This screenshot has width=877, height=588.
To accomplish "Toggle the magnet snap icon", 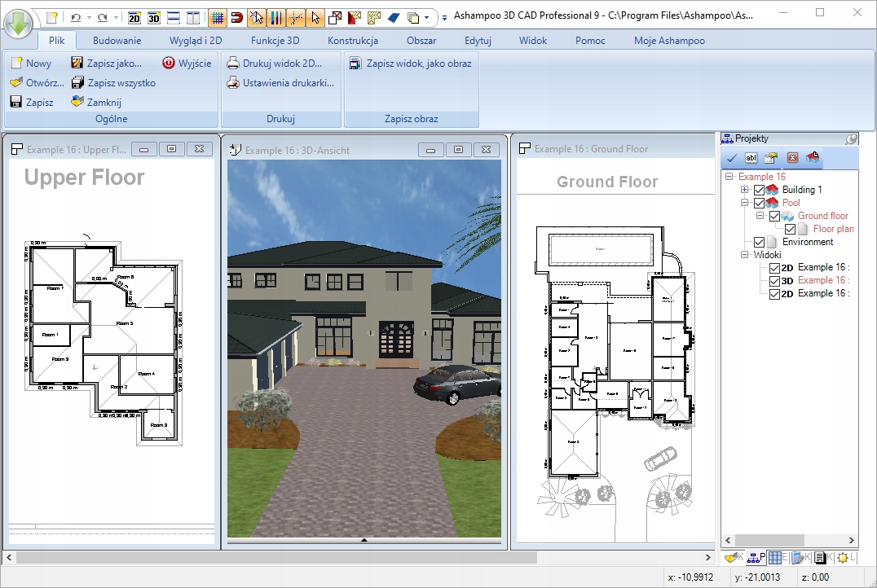I will 236,17.
